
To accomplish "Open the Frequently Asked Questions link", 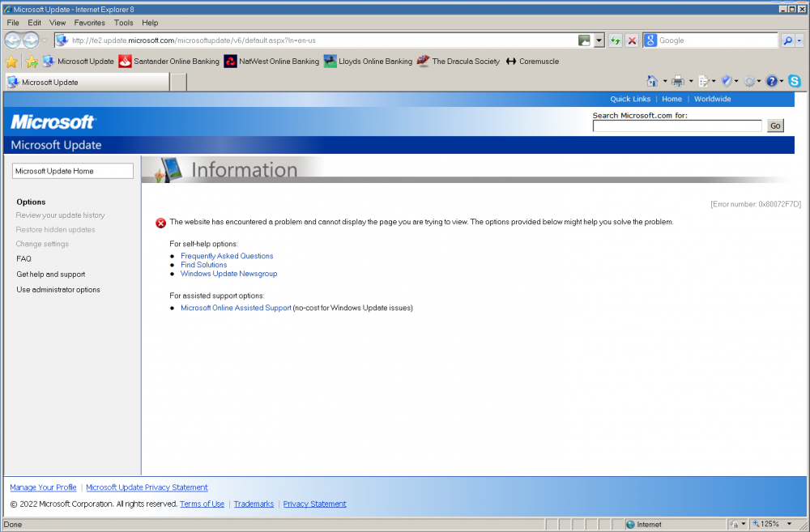I will 227,256.
